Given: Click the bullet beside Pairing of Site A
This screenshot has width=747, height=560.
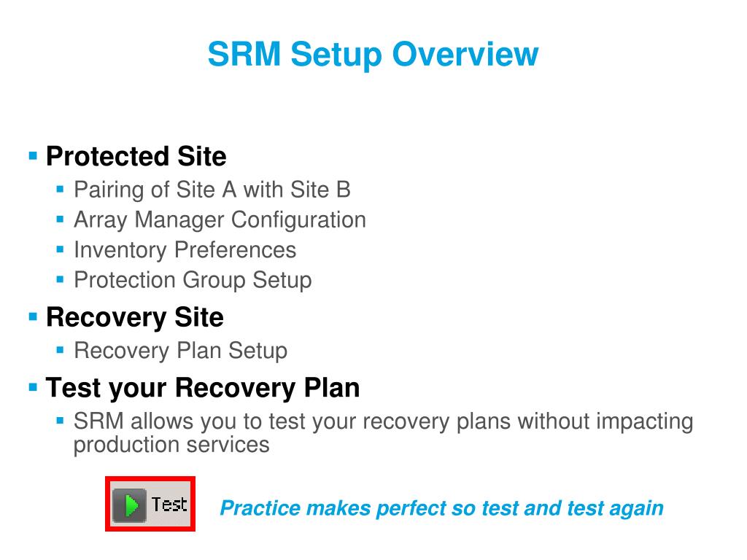Looking at the screenshot, I should 60,190.
